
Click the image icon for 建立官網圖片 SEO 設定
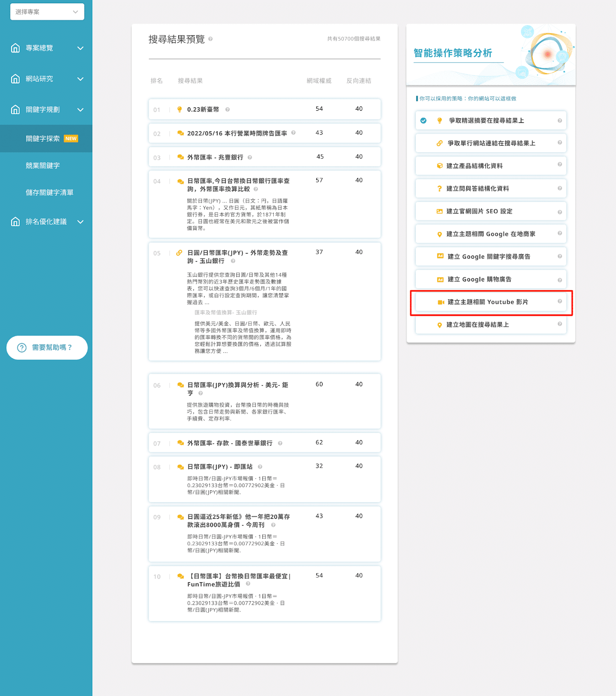[x=439, y=211]
